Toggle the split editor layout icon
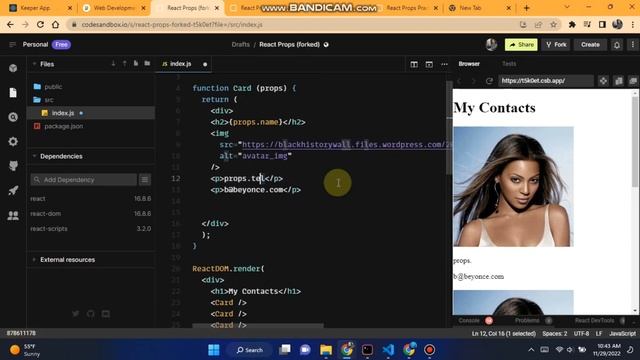The width and height of the screenshot is (640, 360). coord(414,64)
